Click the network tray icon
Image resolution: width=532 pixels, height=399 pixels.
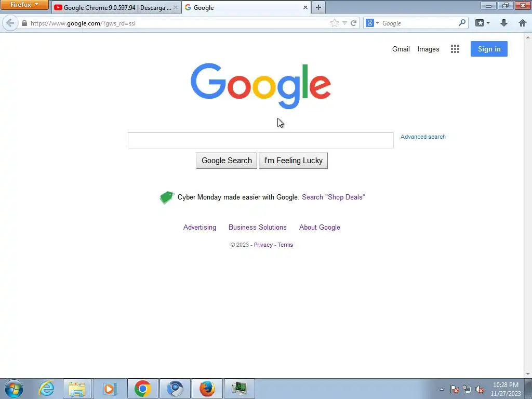(467, 390)
